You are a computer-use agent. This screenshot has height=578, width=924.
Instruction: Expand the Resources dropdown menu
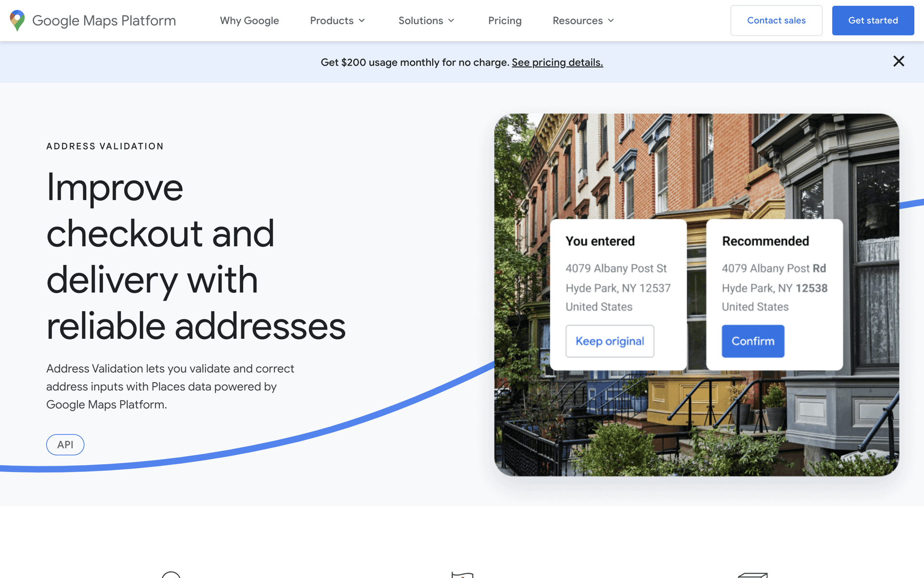(583, 20)
